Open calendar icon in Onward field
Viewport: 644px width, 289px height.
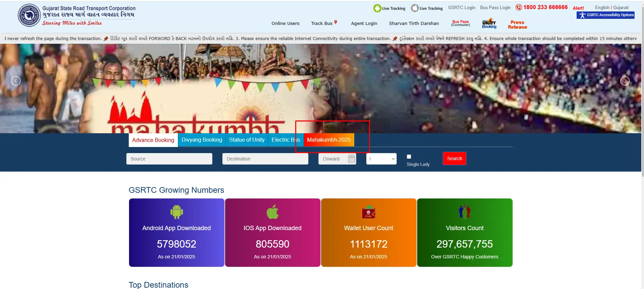[351, 159]
